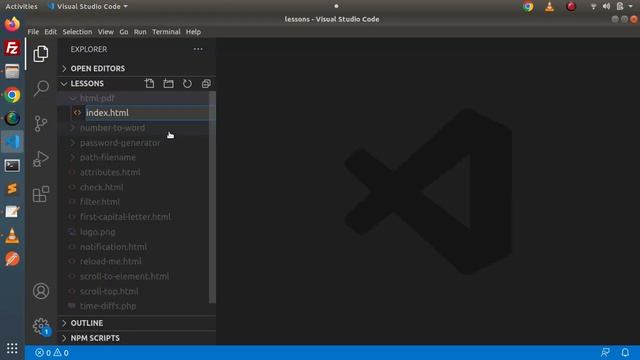Image resolution: width=640 pixels, height=360 pixels.
Task: Show Applications grid in dock
Action: (x=12, y=348)
